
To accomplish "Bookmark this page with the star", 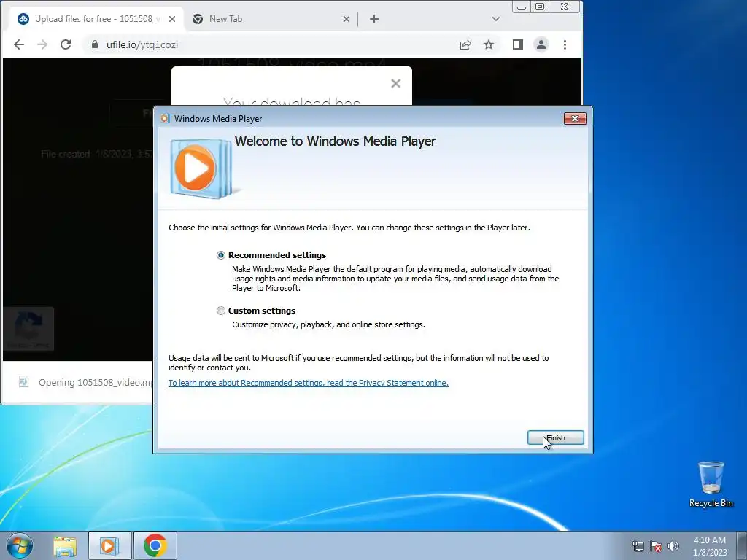I will tap(489, 44).
